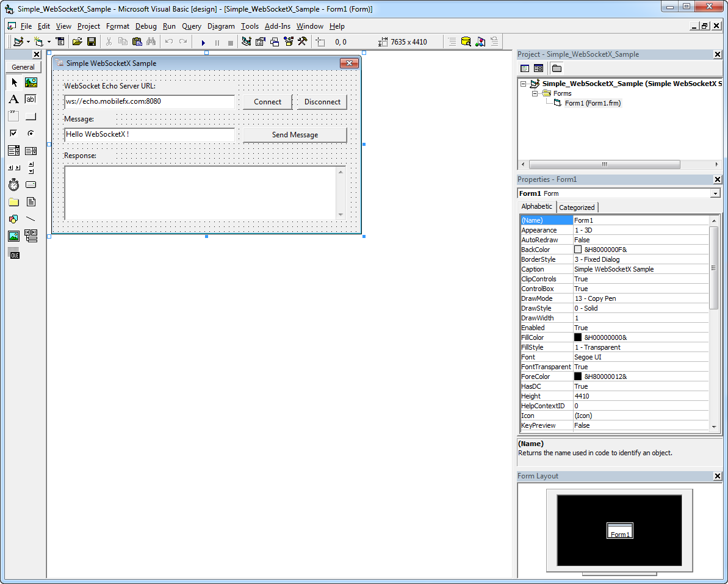Click the Hello WebSocketX message field

(x=150, y=135)
